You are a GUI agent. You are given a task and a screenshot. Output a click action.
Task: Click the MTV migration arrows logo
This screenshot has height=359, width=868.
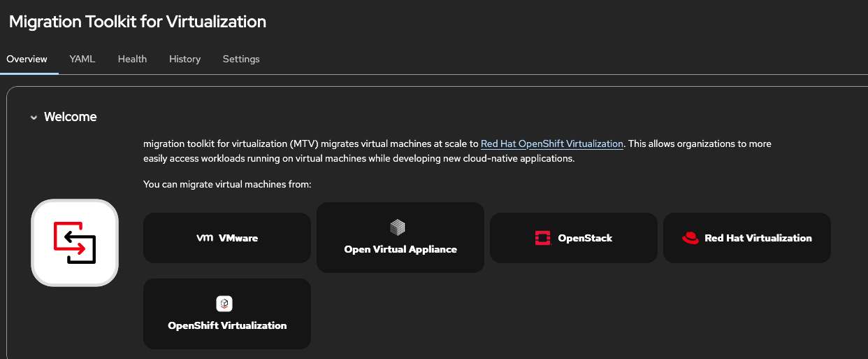point(75,243)
